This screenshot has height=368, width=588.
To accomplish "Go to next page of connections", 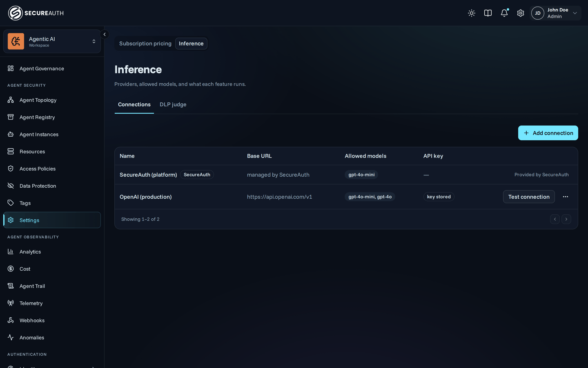I will pos(566,219).
